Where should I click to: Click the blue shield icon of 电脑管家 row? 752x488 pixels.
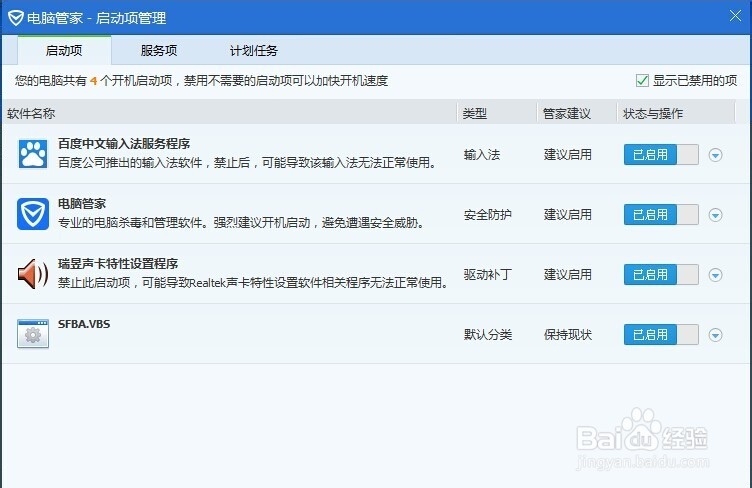click(x=33, y=214)
